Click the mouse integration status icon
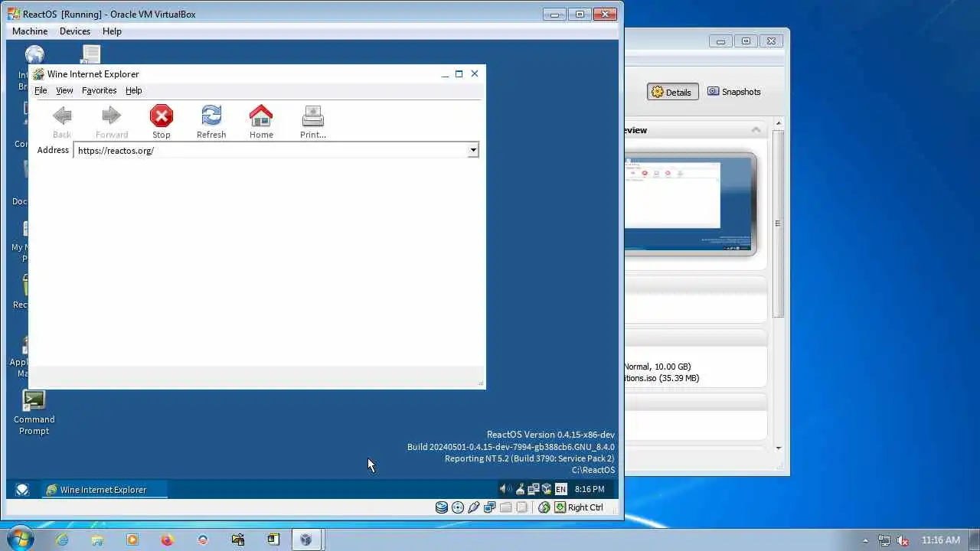 click(544, 507)
